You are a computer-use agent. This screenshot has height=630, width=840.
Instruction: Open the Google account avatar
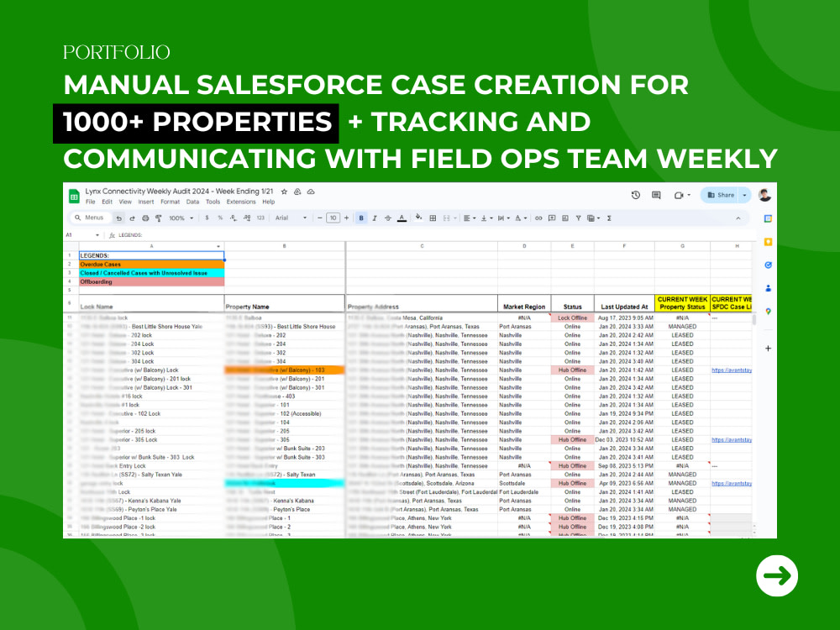765,195
